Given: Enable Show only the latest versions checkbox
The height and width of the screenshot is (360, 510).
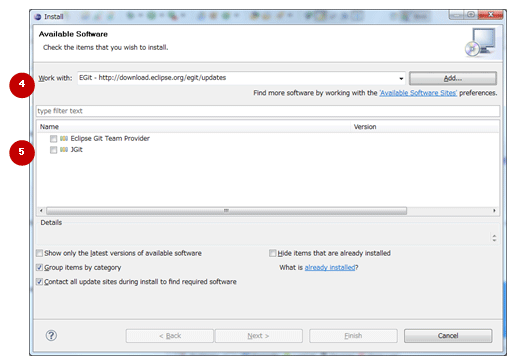Looking at the screenshot, I should tap(39, 253).
